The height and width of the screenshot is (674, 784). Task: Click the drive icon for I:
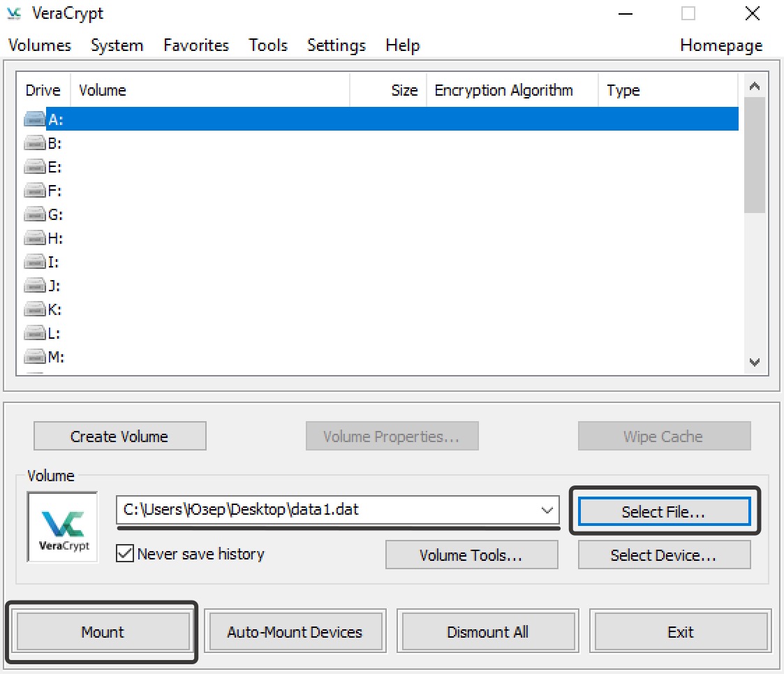(x=34, y=262)
